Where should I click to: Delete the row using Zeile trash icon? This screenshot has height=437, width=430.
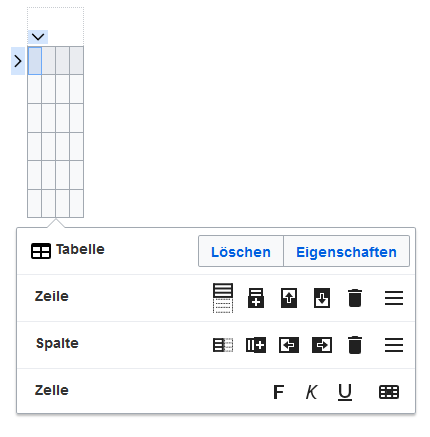(x=355, y=298)
